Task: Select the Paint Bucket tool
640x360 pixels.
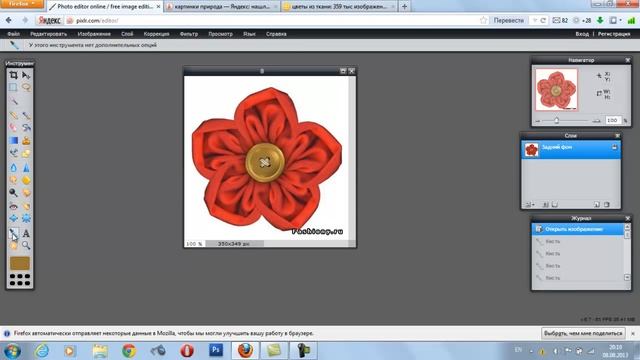Action: [x=26, y=128]
